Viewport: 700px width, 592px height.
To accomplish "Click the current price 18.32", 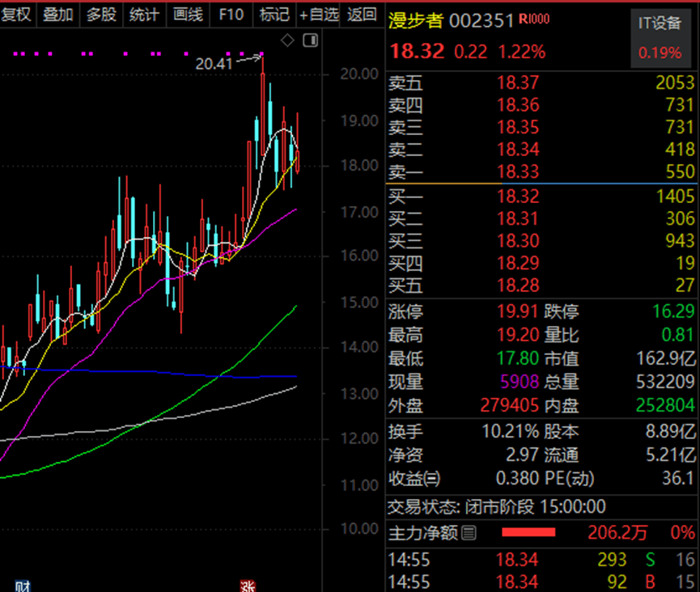I will click(x=417, y=51).
